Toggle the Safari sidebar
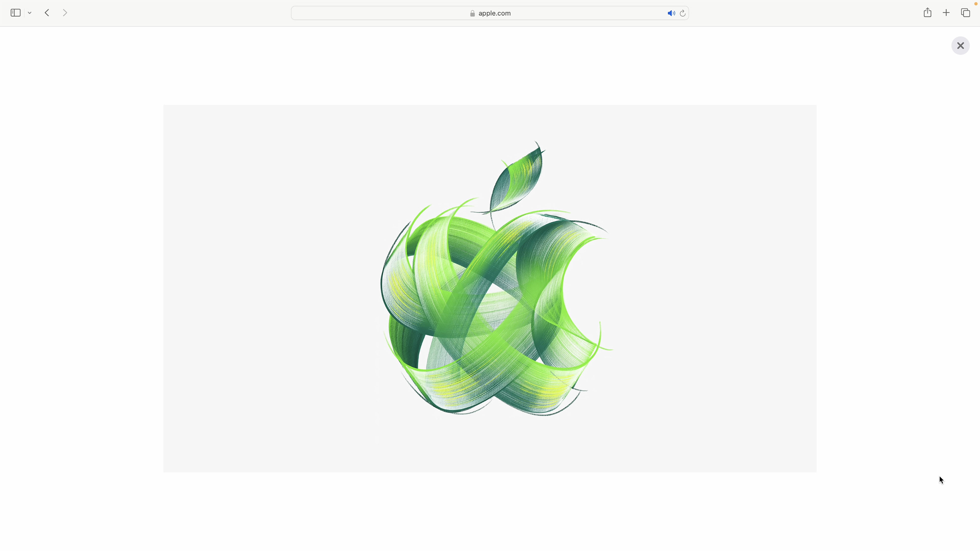Image resolution: width=980 pixels, height=551 pixels. coord(15,13)
